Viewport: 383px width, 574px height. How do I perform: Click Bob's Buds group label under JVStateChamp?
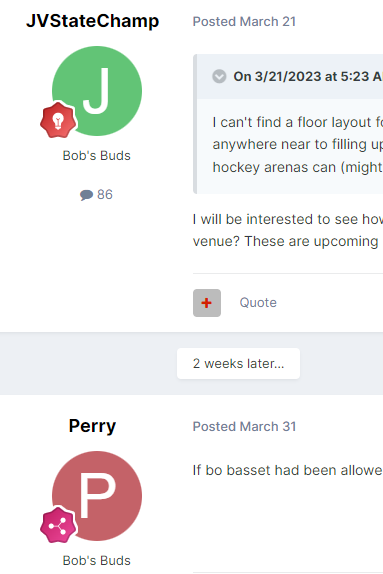click(97, 156)
